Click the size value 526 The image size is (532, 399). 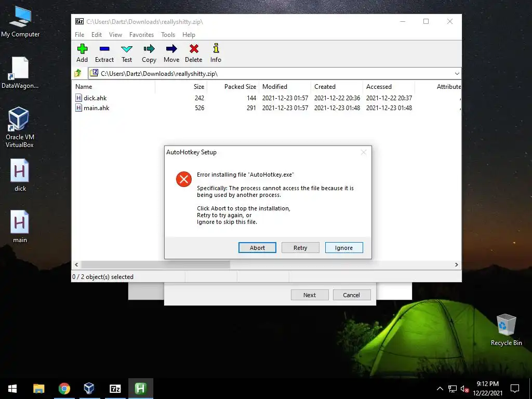click(199, 108)
